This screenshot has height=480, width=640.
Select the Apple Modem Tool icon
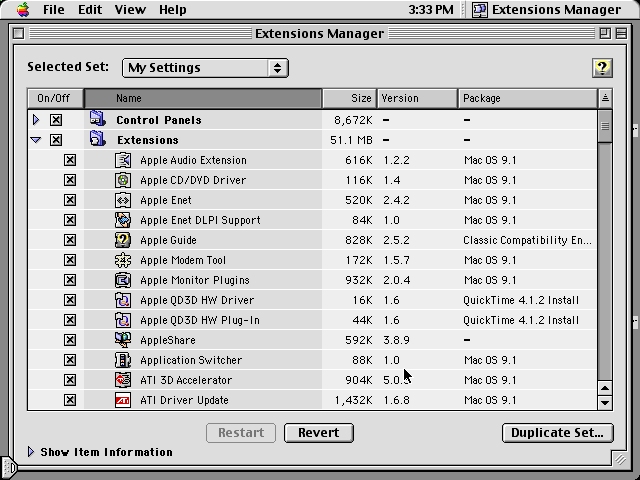click(x=123, y=260)
